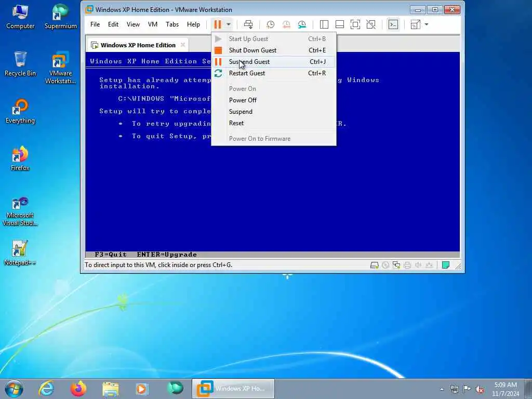The height and width of the screenshot is (399, 532).
Task: Open the Help menu
Action: click(x=193, y=24)
